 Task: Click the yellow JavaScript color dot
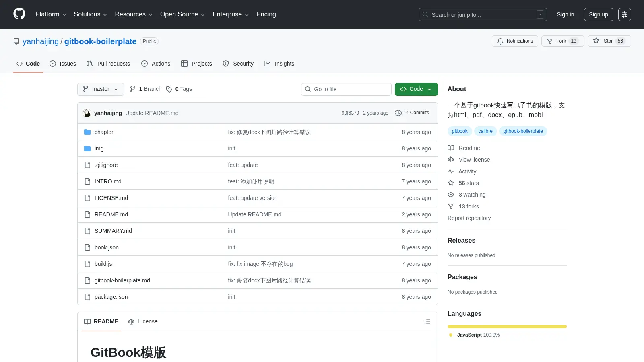(451, 335)
